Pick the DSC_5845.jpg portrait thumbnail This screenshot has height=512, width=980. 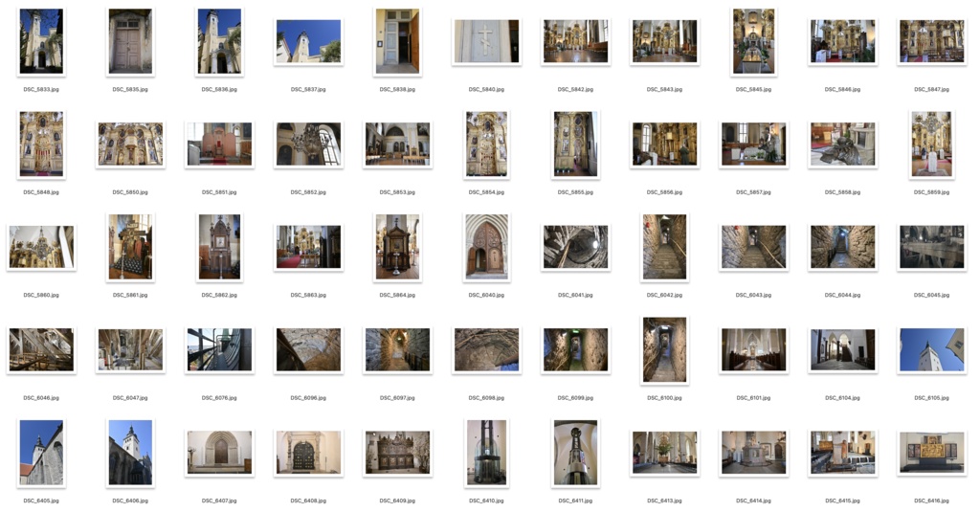pos(754,41)
